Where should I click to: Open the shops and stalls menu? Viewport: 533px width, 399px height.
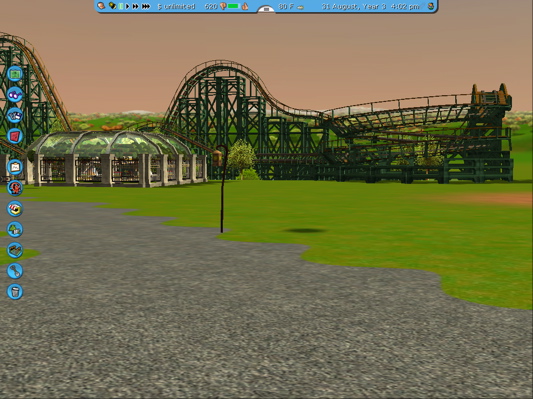point(15,208)
